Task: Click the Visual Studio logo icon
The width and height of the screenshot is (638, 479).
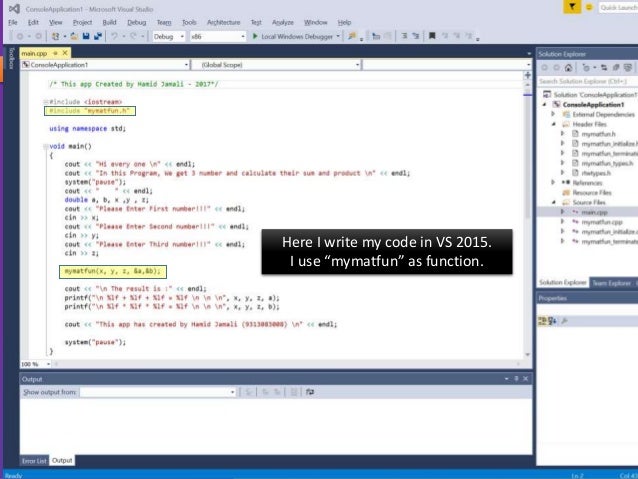Action: [14, 9]
